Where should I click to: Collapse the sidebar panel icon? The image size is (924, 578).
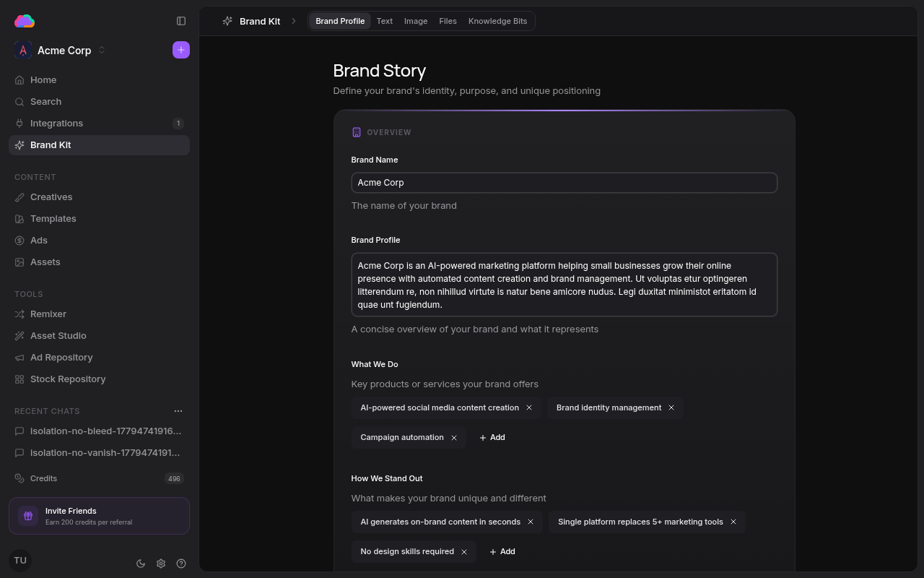click(181, 21)
